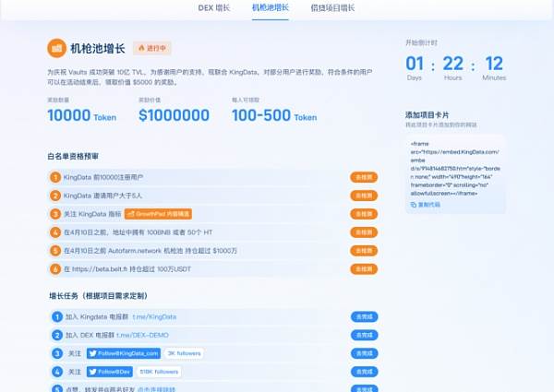Click the KingData 前10000注册用户 text
This screenshot has height=392, width=554.
(x=103, y=177)
